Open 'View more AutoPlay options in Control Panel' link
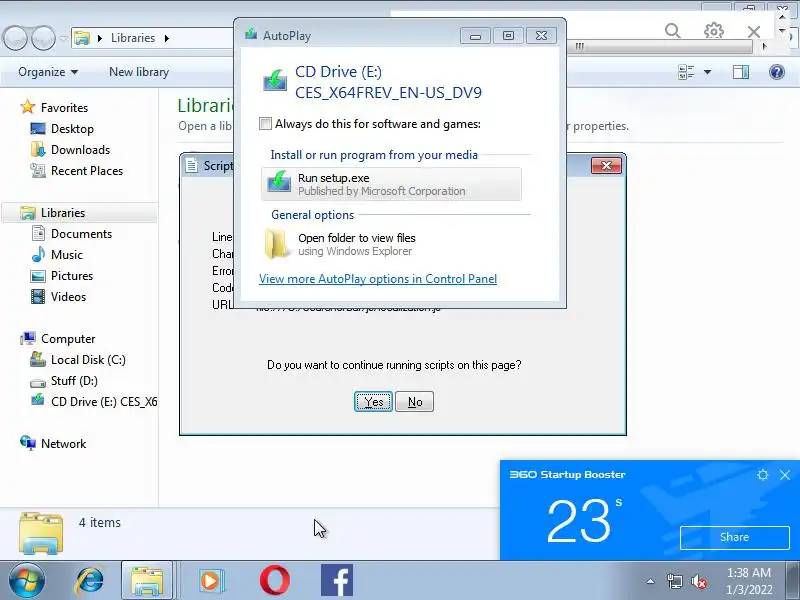This screenshot has height=600, width=800. coord(378,279)
